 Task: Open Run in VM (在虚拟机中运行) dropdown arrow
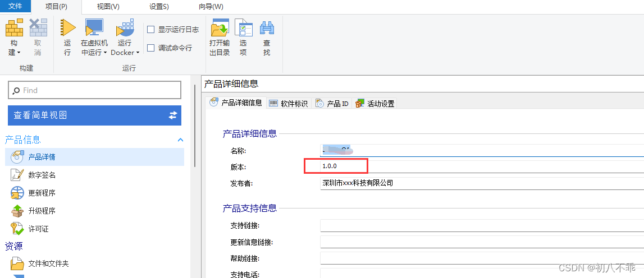[x=105, y=53]
